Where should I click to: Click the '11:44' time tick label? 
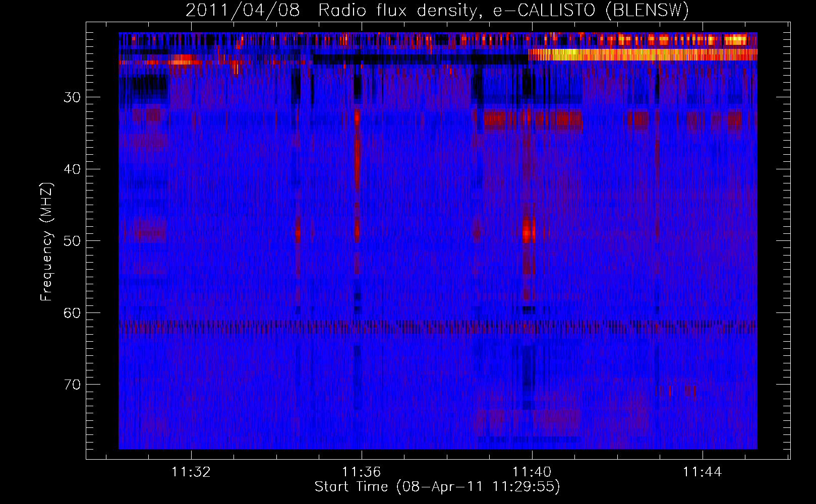(703, 472)
